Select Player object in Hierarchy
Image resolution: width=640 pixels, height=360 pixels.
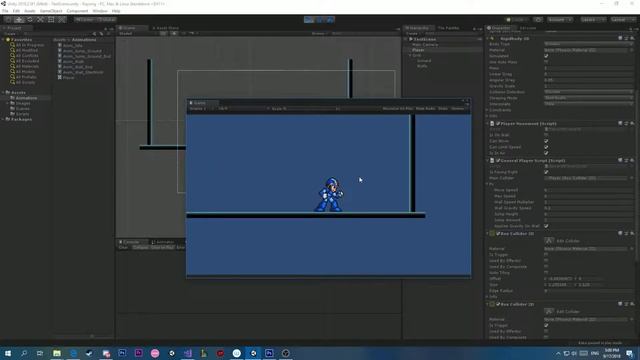[418, 50]
